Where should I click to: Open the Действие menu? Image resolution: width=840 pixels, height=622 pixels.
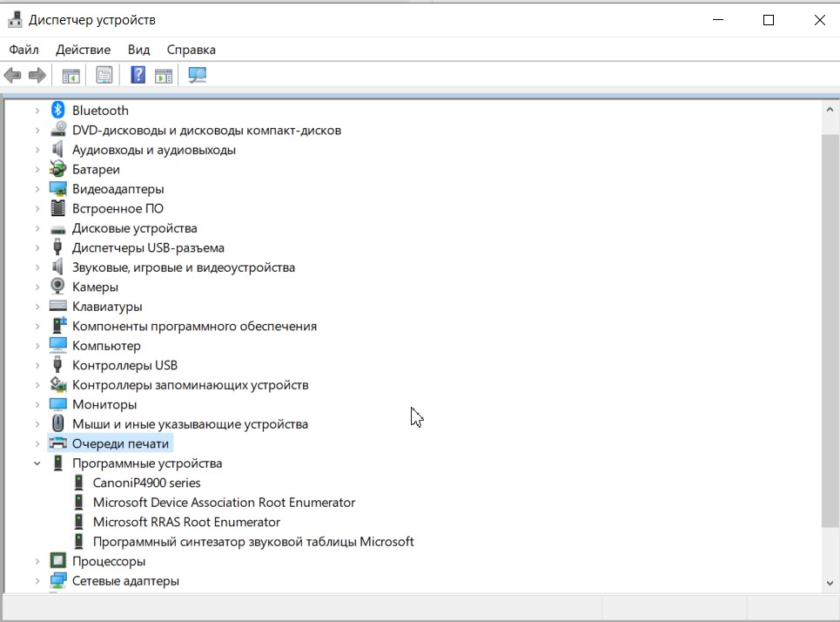83,50
